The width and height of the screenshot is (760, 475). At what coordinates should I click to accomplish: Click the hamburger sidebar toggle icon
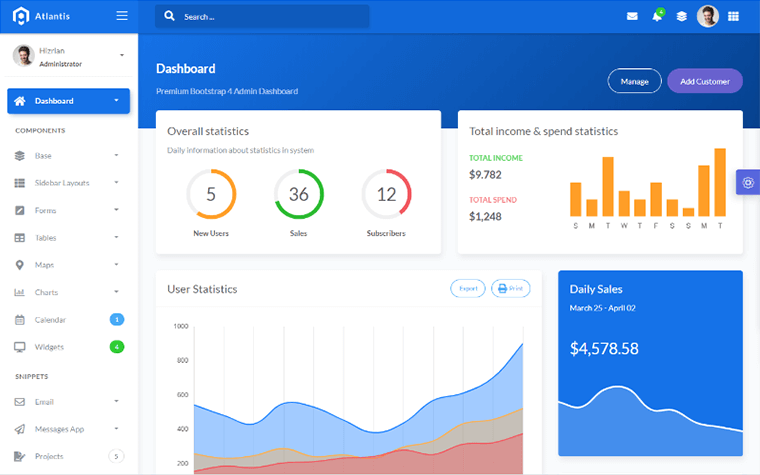[122, 16]
